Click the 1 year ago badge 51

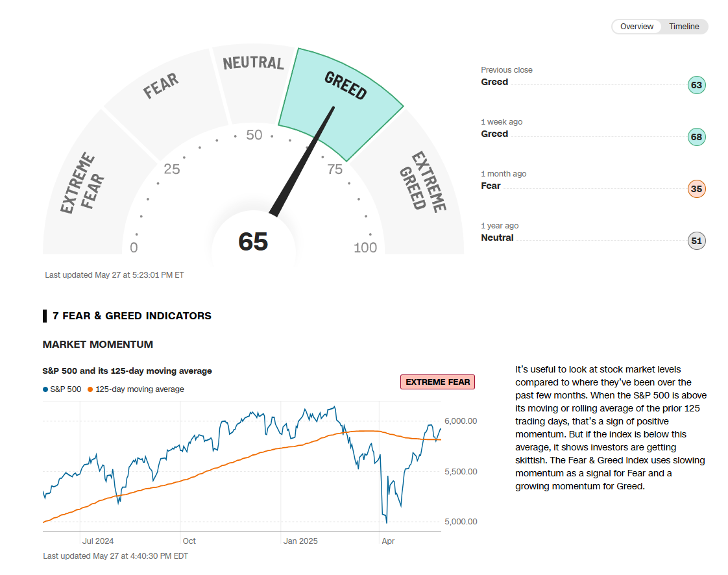coord(696,241)
